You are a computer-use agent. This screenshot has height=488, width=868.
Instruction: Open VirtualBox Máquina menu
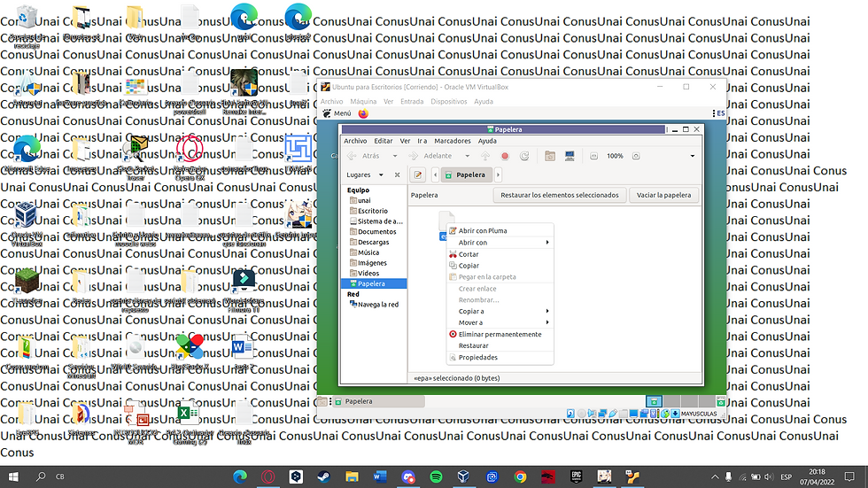tap(363, 102)
